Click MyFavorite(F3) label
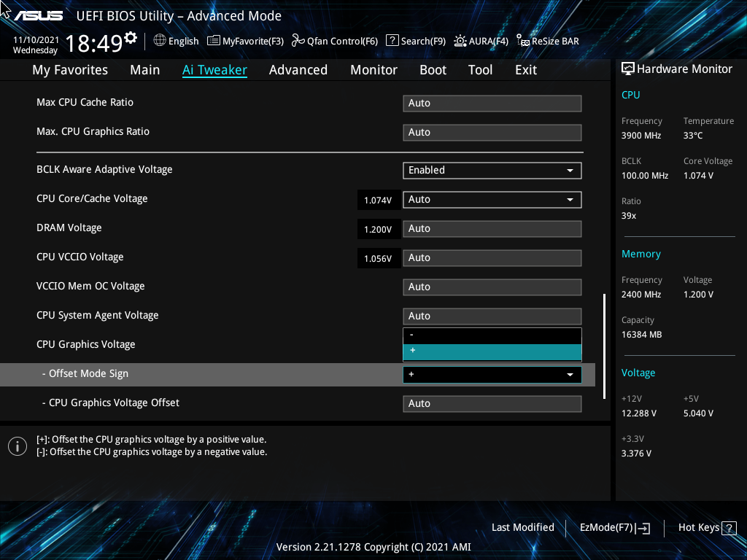747x560 pixels. tap(253, 42)
